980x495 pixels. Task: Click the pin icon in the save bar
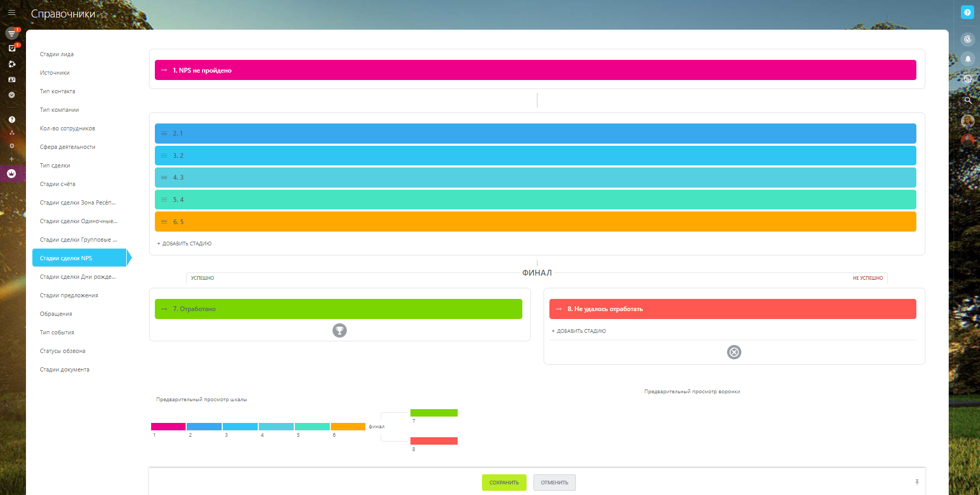pos(917,482)
